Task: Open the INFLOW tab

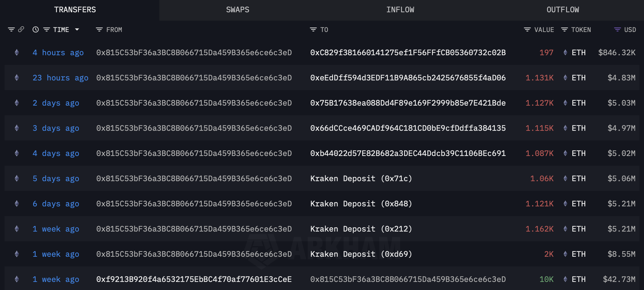Action: 401,9
